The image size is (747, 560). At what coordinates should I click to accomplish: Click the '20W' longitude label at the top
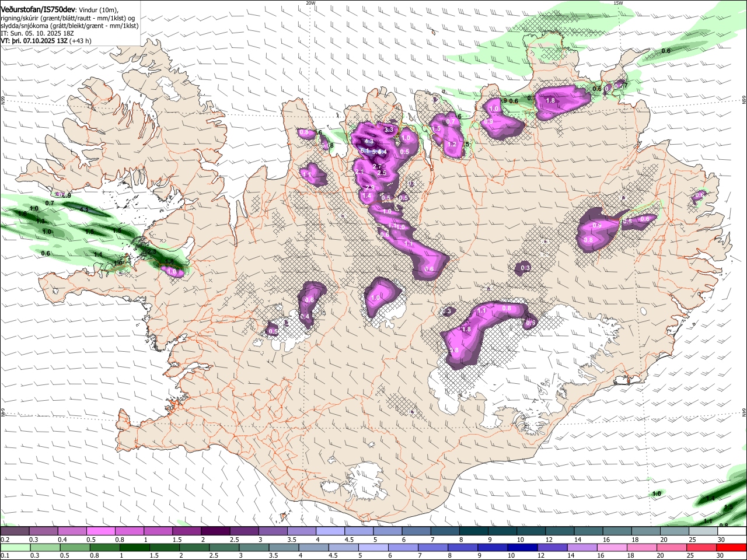[310, 3]
